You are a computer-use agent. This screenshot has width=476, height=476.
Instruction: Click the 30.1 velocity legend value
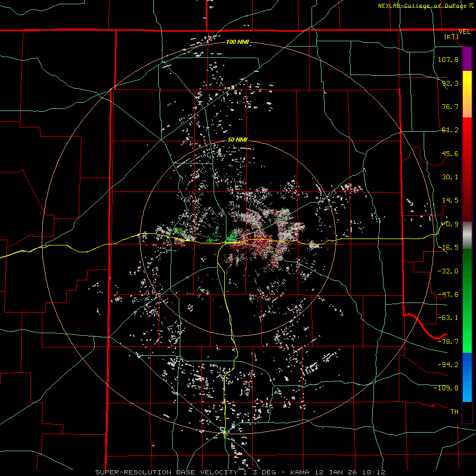click(450, 177)
